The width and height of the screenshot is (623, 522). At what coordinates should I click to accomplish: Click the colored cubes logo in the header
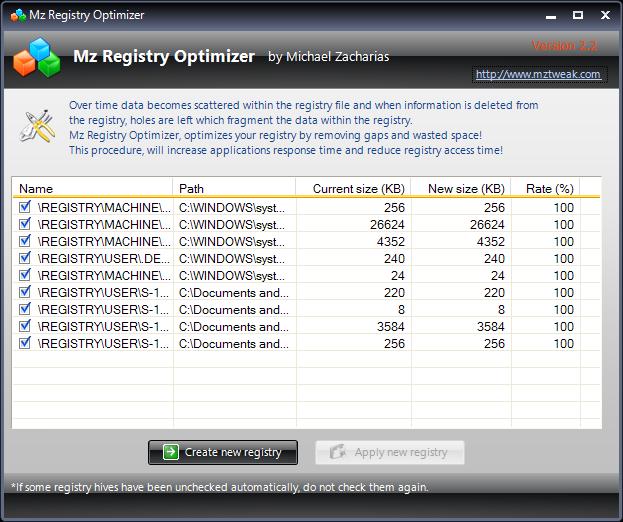(x=37, y=57)
